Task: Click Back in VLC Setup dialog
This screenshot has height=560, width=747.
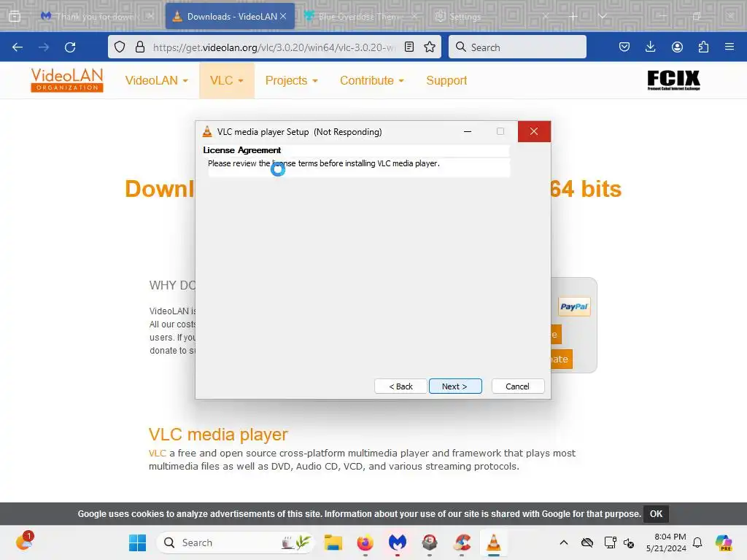Action: pos(400,386)
